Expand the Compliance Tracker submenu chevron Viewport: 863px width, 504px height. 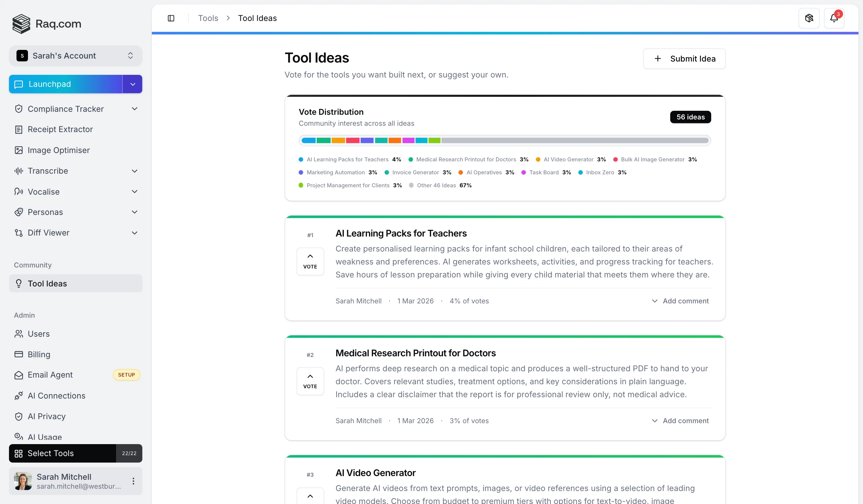[135, 109]
